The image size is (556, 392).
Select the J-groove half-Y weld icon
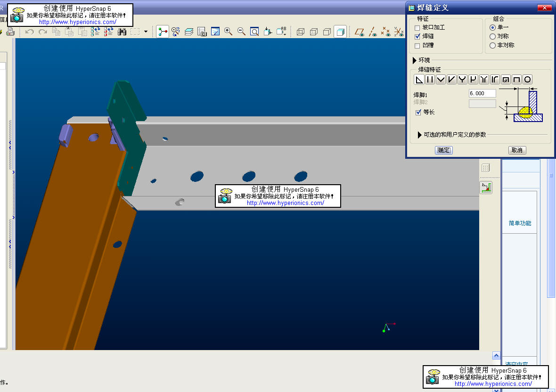473,80
